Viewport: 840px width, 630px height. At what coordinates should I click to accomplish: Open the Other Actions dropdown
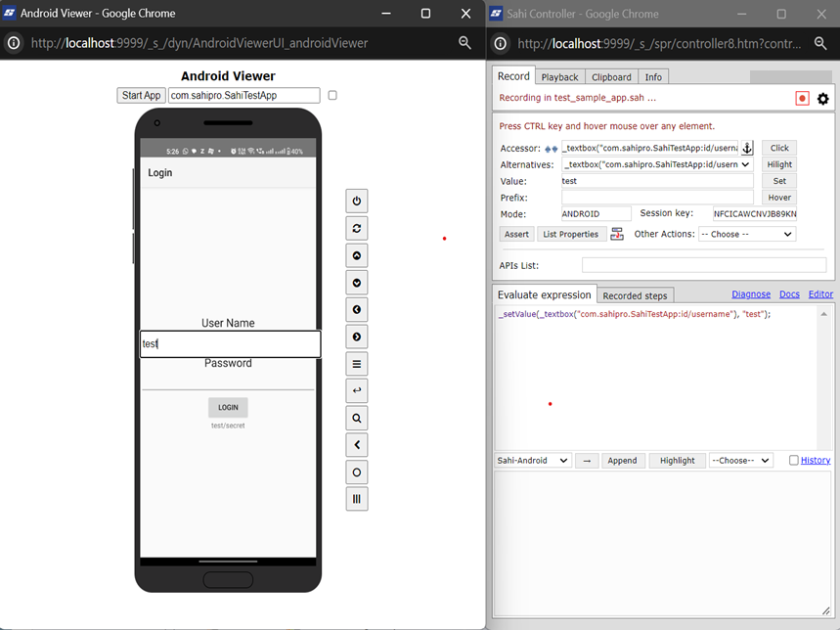click(x=746, y=235)
